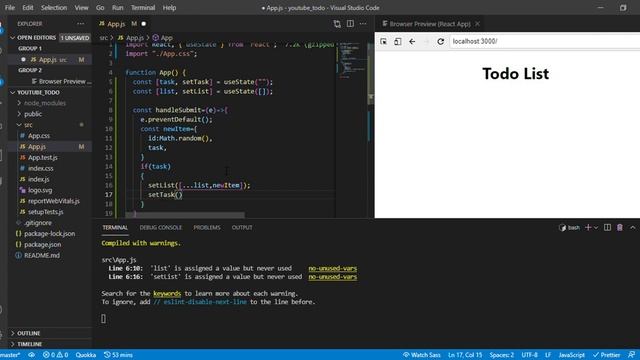Viewport: 640px width, 360px height.
Task: Click the reload icon in Browser Preview
Action: (440, 41)
